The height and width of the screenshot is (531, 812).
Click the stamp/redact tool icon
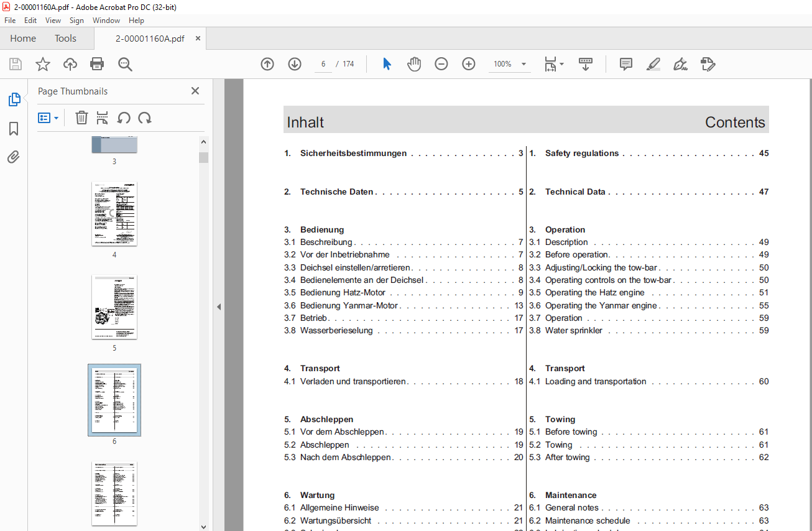[708, 64]
